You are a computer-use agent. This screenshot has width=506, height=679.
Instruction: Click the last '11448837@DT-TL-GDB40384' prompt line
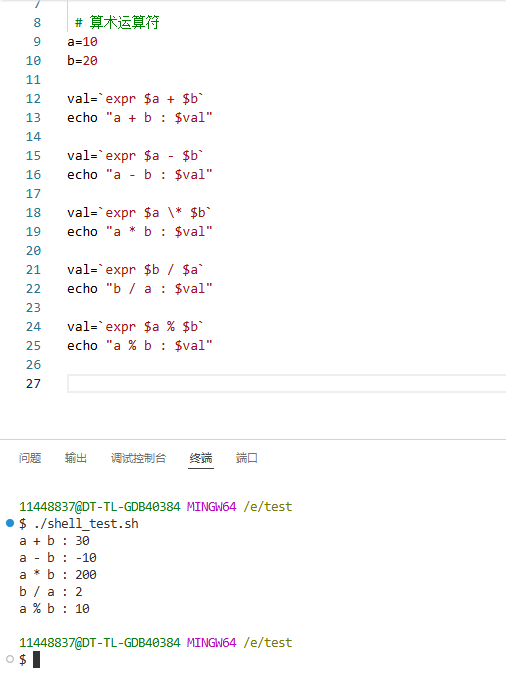(156, 642)
